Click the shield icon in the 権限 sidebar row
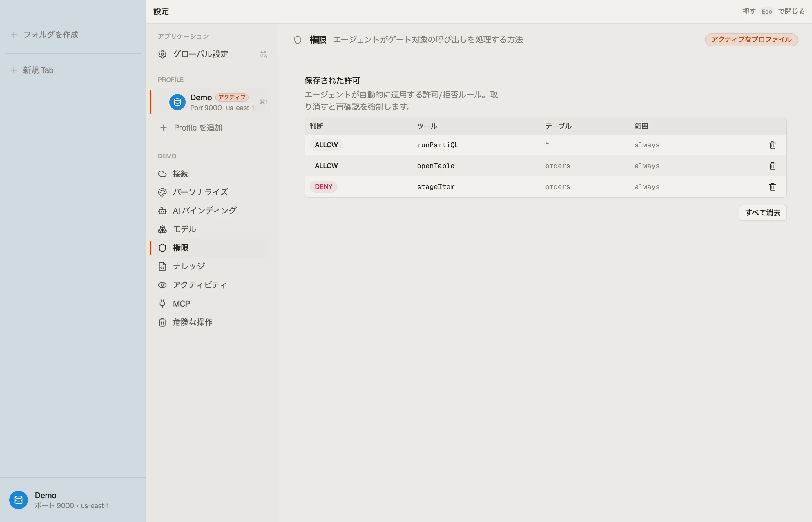The image size is (812, 522). 162,248
